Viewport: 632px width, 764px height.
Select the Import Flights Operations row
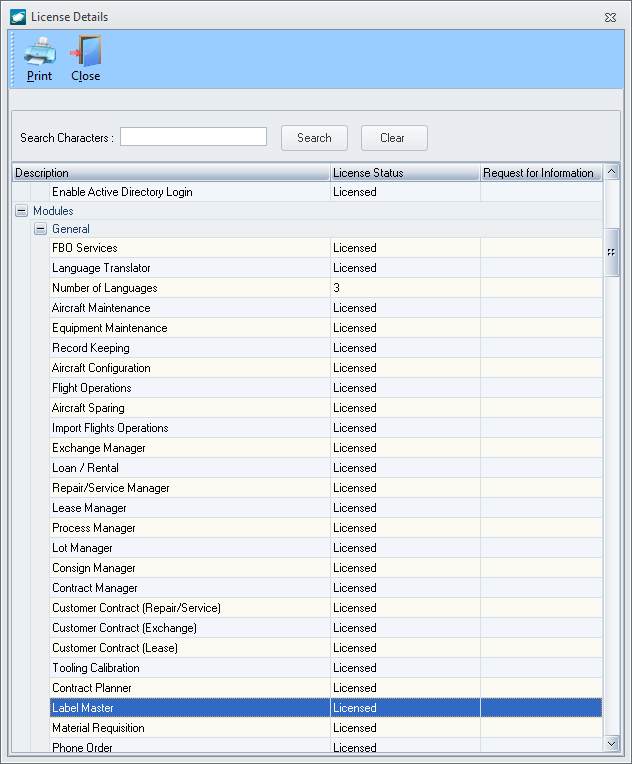326,428
